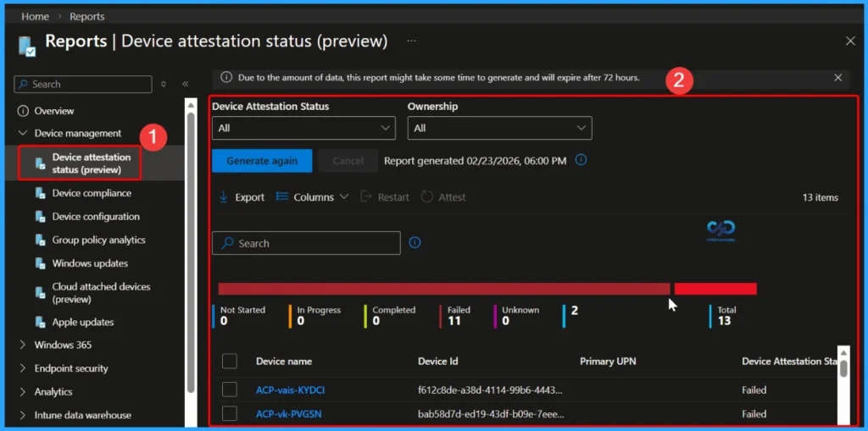The image size is (868, 431).
Task: Expand the Endpoint security section
Action: [x=23, y=368]
